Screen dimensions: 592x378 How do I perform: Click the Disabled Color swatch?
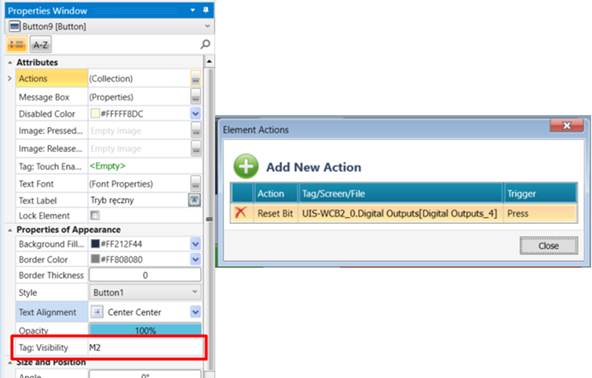(x=95, y=113)
